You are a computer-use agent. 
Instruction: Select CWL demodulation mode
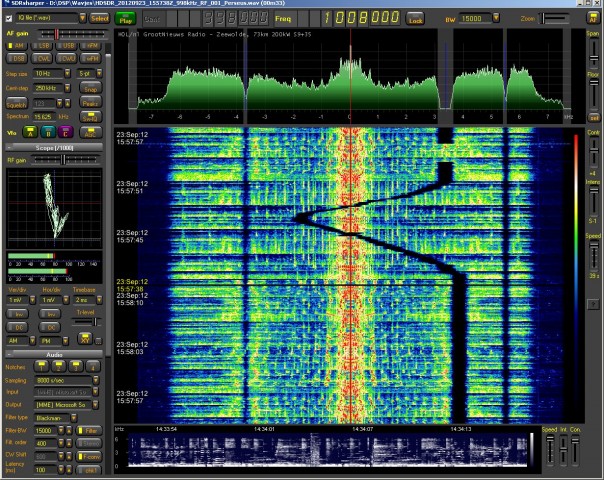point(42,59)
